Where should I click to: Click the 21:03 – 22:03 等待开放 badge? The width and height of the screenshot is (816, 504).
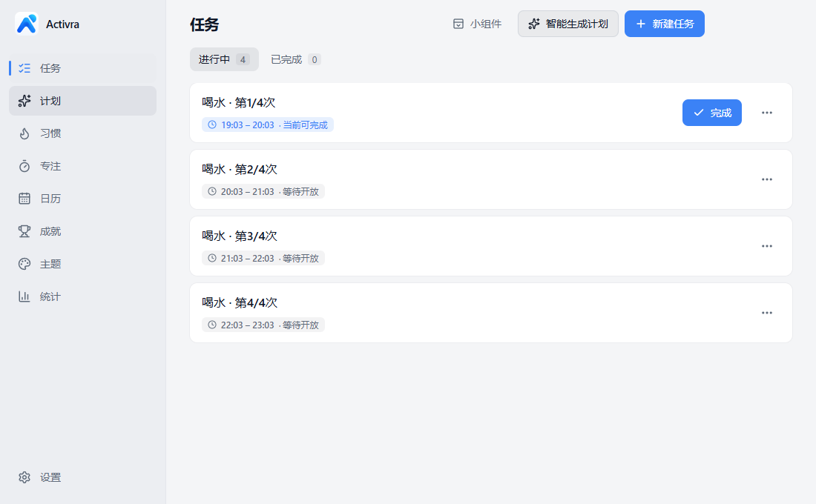pyautogui.click(x=263, y=258)
